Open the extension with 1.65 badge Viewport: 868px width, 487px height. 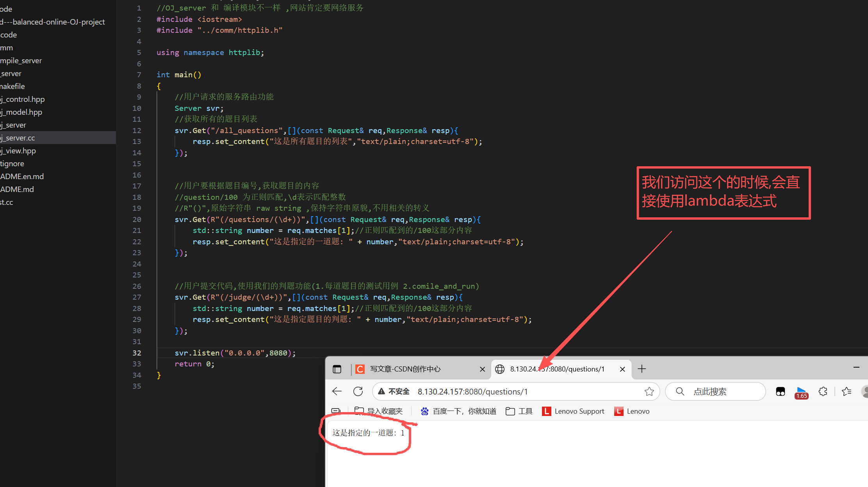click(801, 392)
